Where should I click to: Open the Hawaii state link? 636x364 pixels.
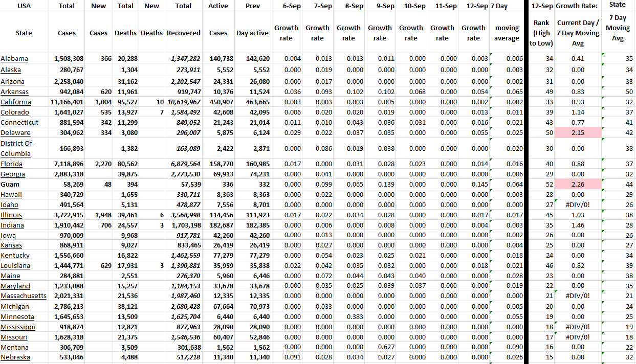click(11, 195)
